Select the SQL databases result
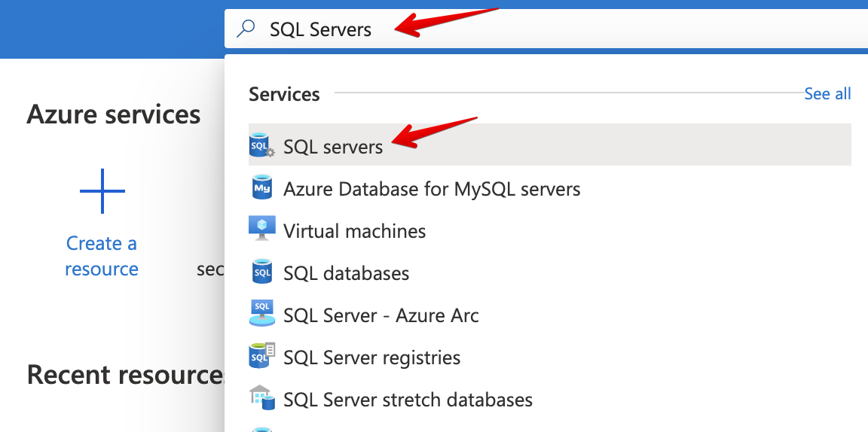Viewport: 868px width, 432px height. pyautogui.click(x=346, y=272)
